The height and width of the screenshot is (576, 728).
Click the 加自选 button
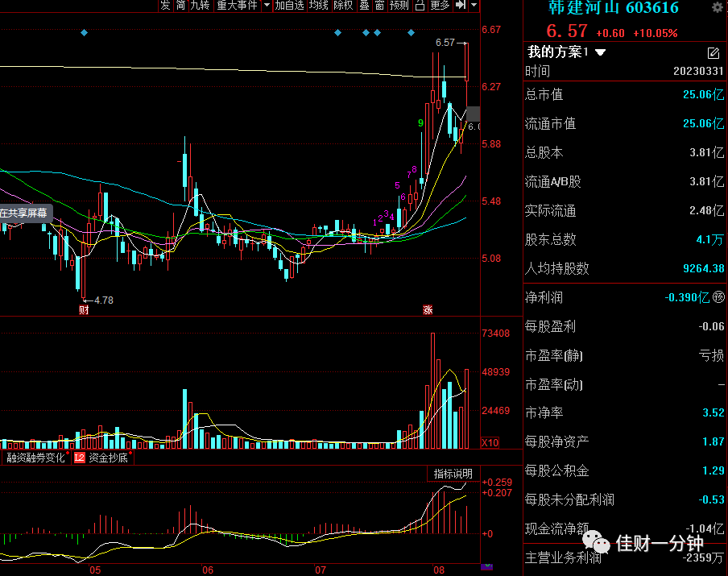tap(289, 5)
